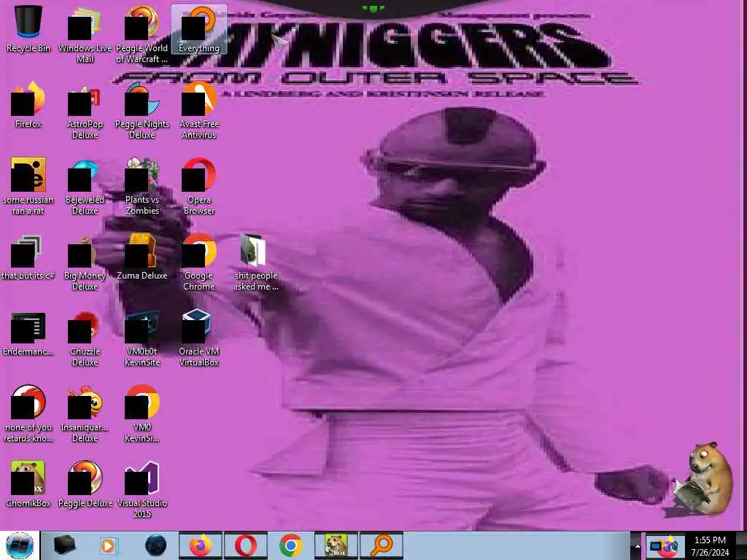The width and height of the screenshot is (747, 560).
Task: Switch to Everything search in taskbar
Action: point(381,545)
